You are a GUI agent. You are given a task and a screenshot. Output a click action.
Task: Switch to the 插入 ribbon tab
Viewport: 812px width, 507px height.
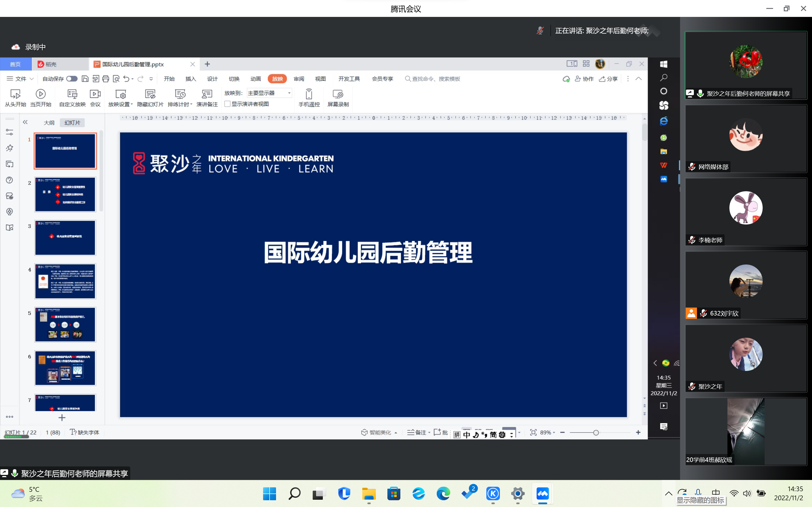point(191,79)
